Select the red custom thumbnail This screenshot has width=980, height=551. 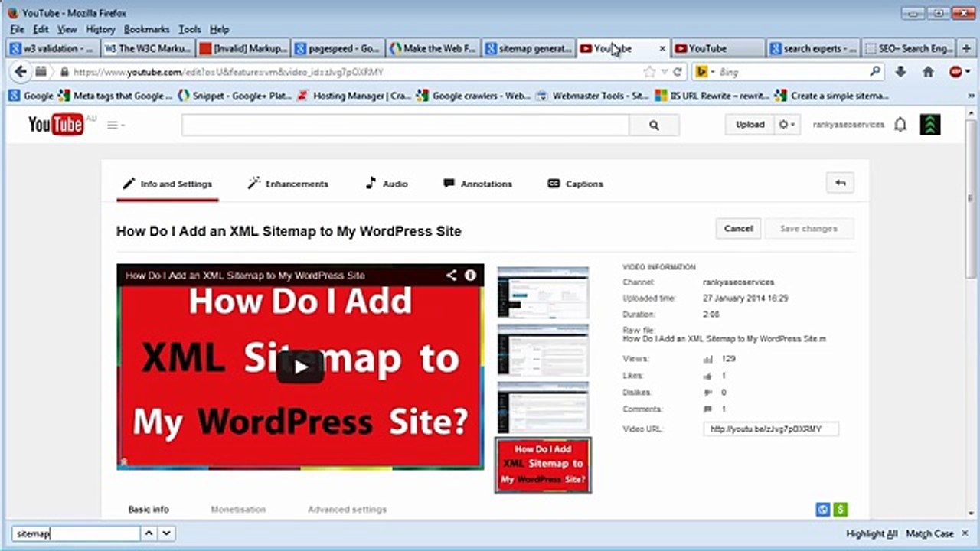click(x=543, y=465)
